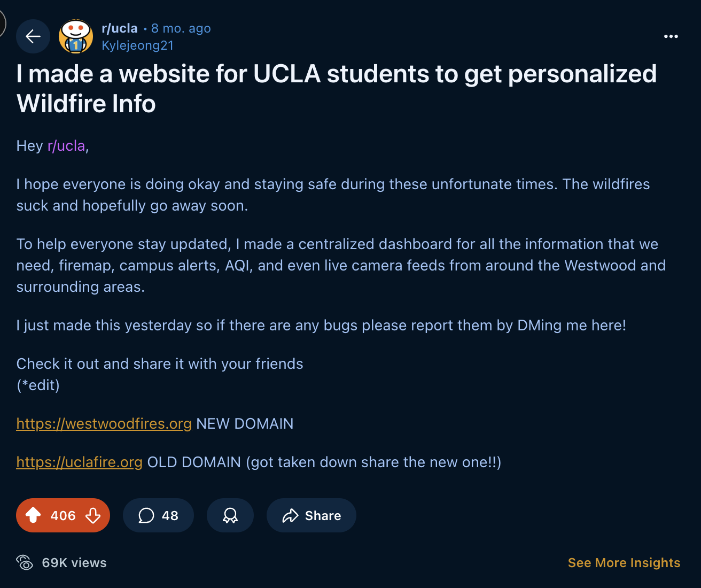
Task: Open the post overflow menu
Action: pyautogui.click(x=671, y=36)
